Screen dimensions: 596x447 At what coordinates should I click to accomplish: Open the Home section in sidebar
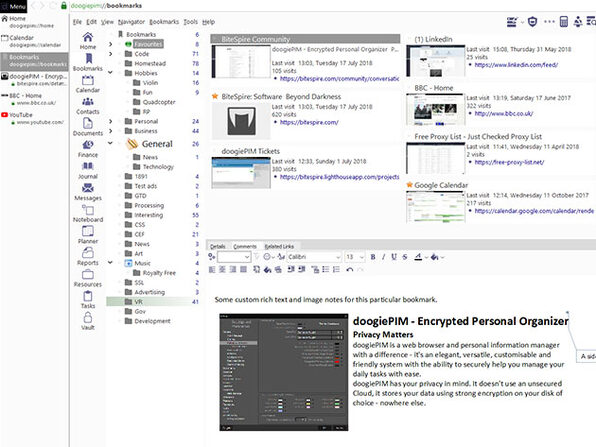(x=88, y=41)
